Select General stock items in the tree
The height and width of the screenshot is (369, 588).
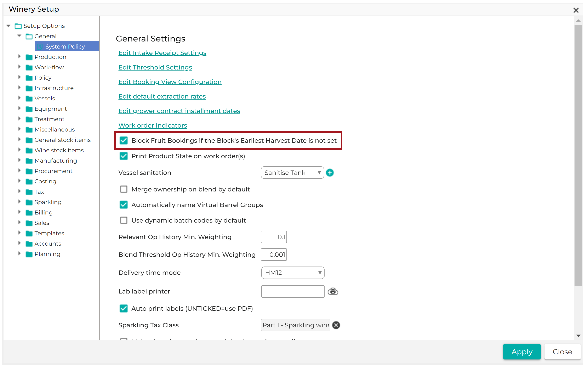click(x=63, y=140)
